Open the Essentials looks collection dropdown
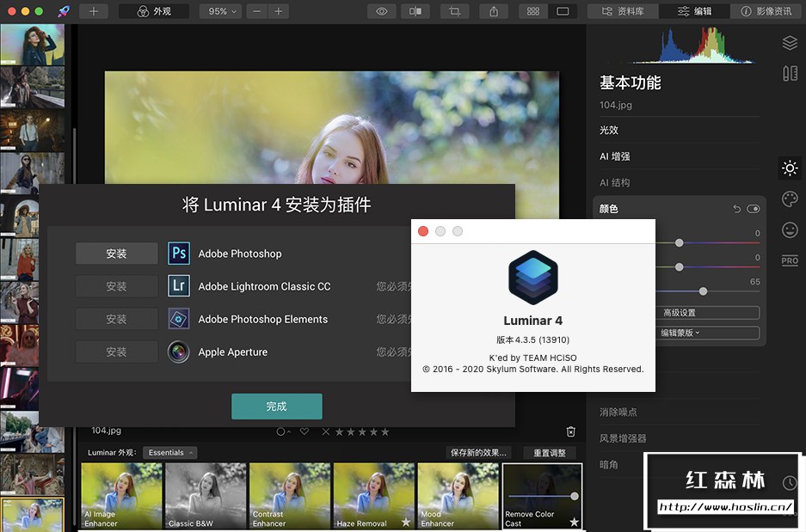Image resolution: width=806 pixels, height=532 pixels. (x=169, y=453)
